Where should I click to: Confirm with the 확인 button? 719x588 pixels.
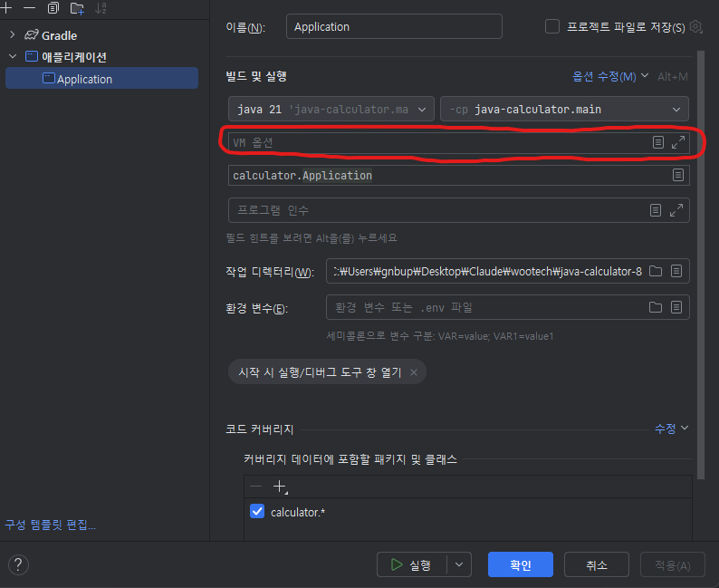pos(521,564)
